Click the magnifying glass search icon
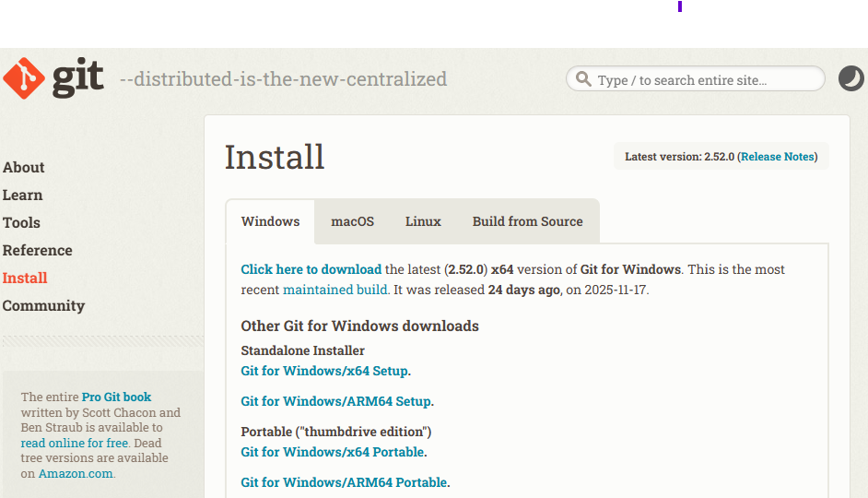This screenshot has width=868, height=498. (x=583, y=78)
